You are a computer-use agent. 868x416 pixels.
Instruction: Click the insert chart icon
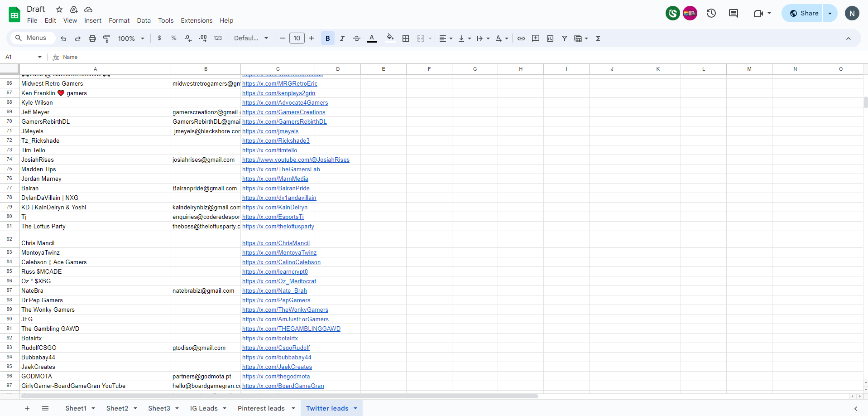550,39
